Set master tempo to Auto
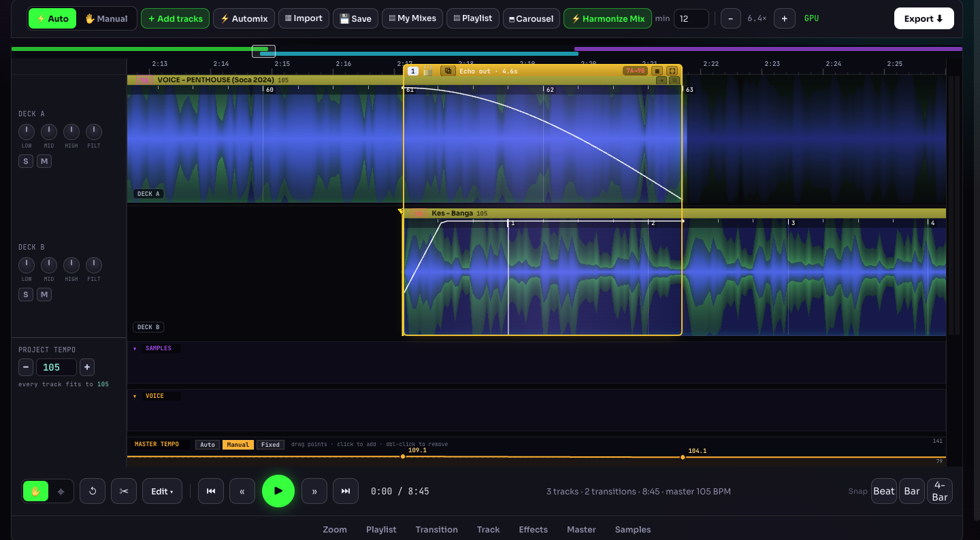Image resolution: width=980 pixels, height=540 pixels. 208,445
